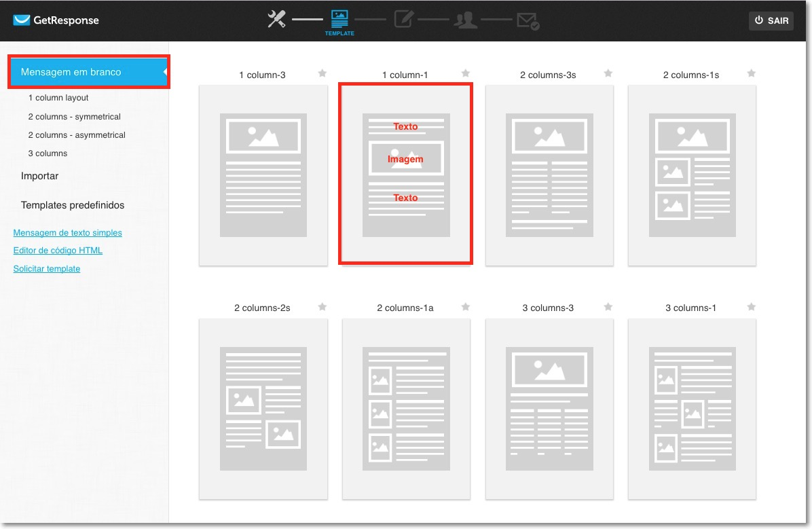This screenshot has height=529, width=812.
Task: Pick the 1 column-1 template thumbnail
Action: pos(406,175)
